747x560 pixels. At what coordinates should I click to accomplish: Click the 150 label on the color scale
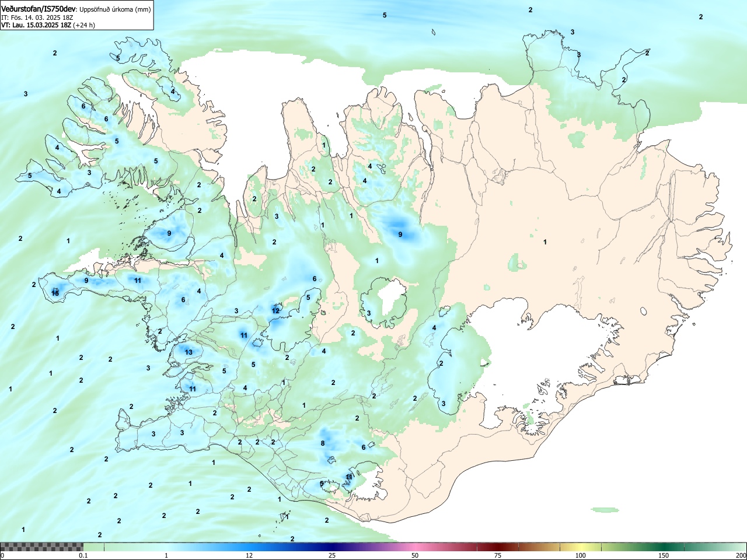click(x=664, y=555)
